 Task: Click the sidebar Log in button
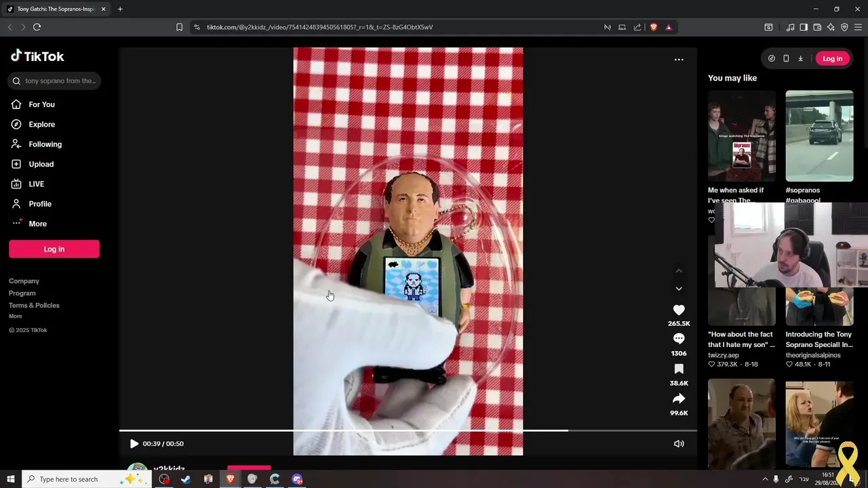[54, 249]
